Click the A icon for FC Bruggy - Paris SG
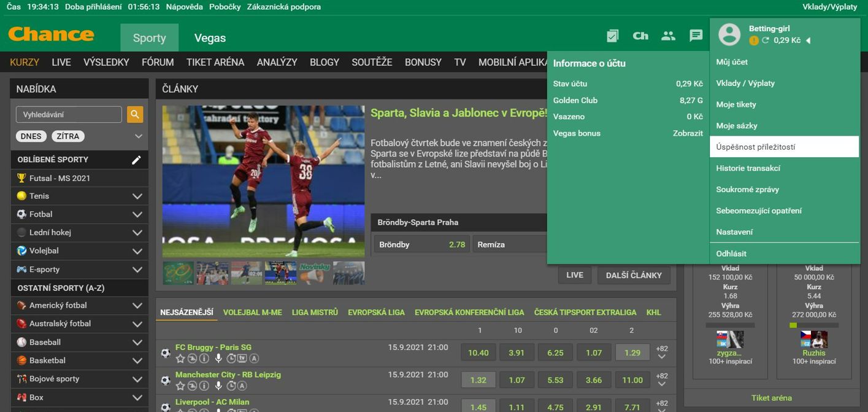This screenshot has height=412, width=868. pos(254,359)
